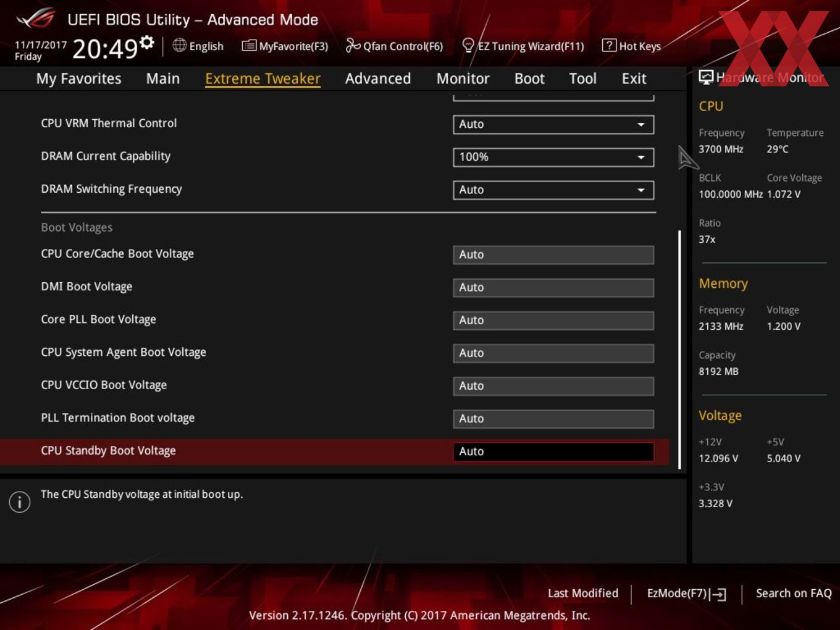Click CPU frequency value 3700 MHz
The height and width of the screenshot is (630, 840).
(x=721, y=149)
